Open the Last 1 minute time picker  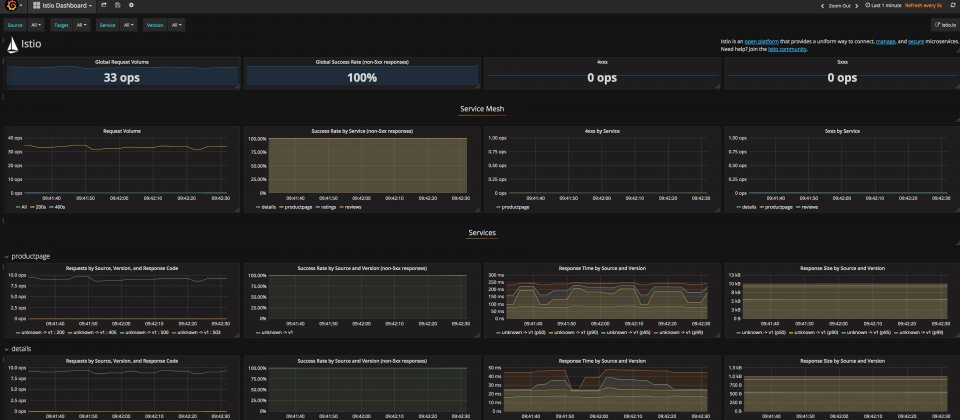[883, 5]
